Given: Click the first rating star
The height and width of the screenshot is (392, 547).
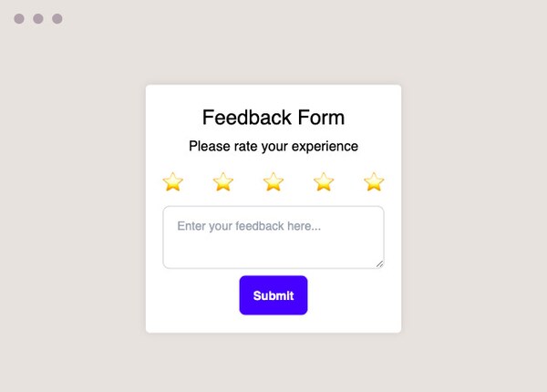Looking at the screenshot, I should [173, 182].
